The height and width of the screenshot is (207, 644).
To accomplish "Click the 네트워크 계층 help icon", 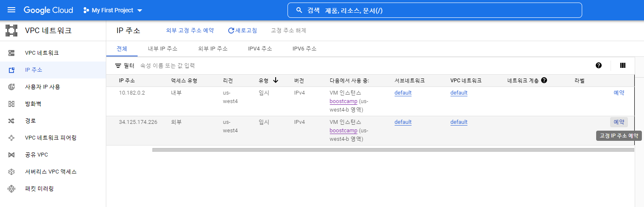I will tap(544, 80).
